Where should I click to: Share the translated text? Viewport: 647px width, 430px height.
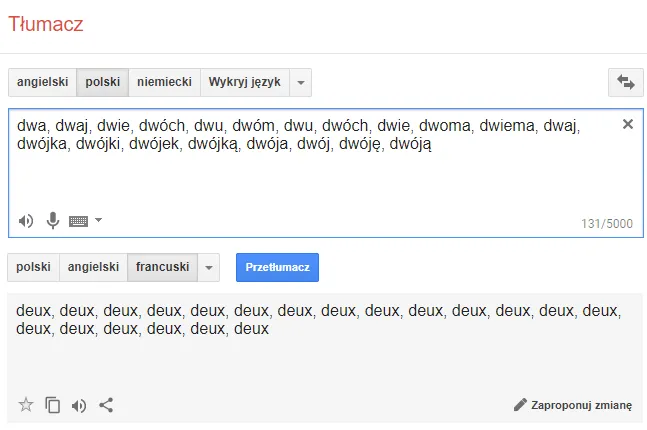[106, 405]
